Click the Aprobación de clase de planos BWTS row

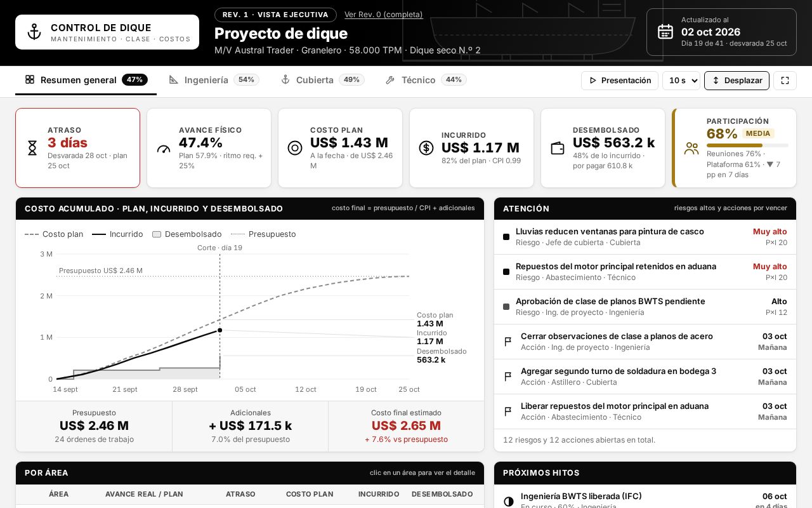[645, 307]
